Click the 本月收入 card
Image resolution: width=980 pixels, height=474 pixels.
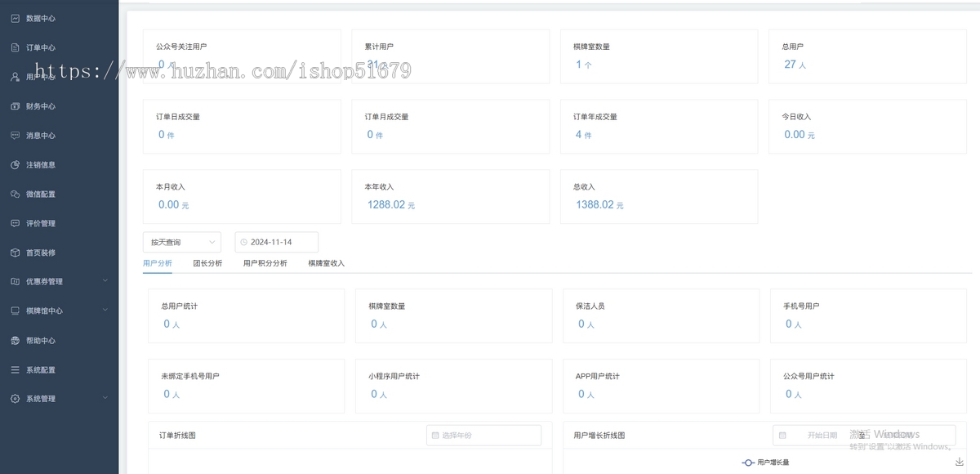242,197
